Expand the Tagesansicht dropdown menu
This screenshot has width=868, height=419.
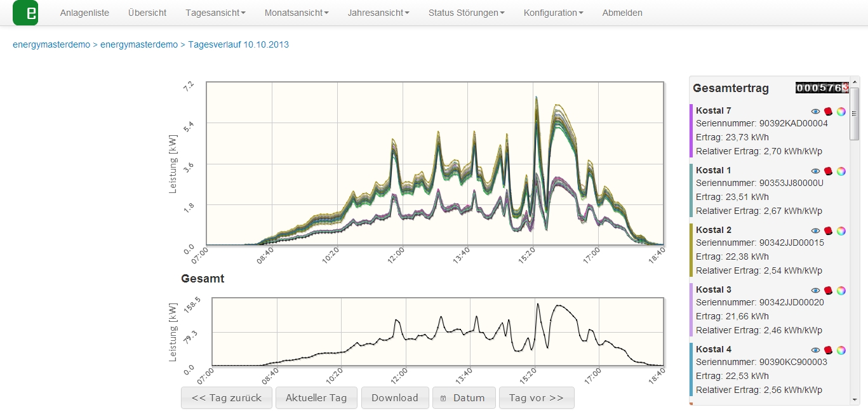(x=215, y=13)
